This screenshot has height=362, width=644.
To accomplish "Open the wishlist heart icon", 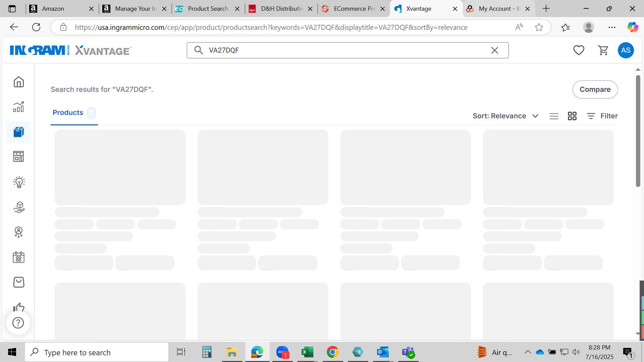I will (579, 50).
